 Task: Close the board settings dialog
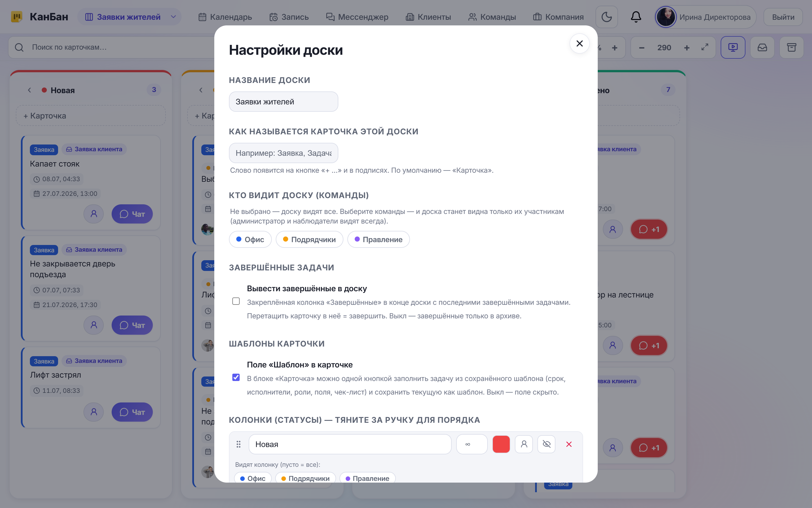point(579,44)
